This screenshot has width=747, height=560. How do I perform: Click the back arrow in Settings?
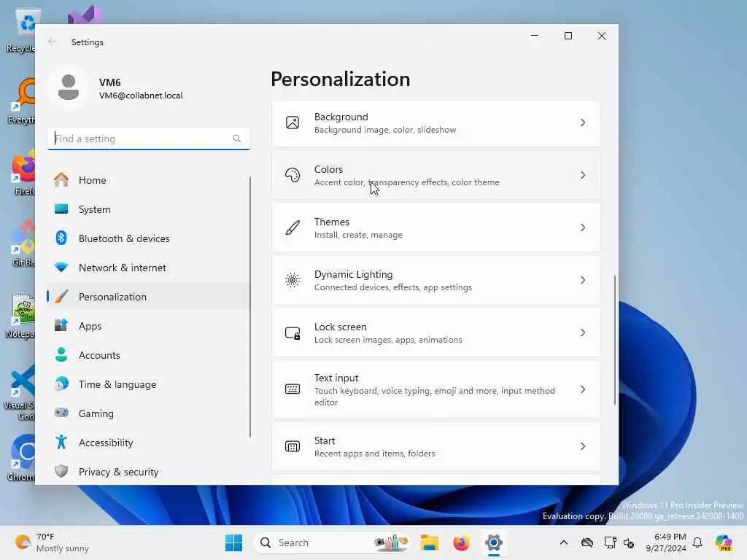tap(52, 42)
